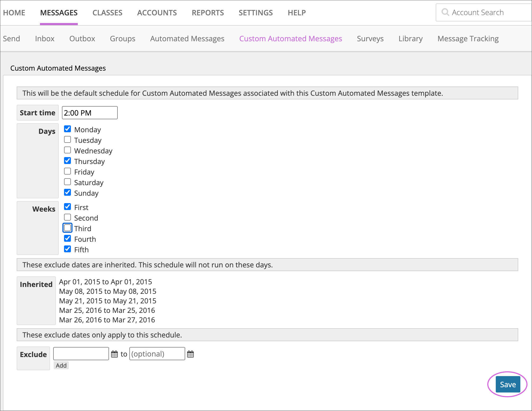
Task: Switch to the Outbox tab
Action: 82,39
